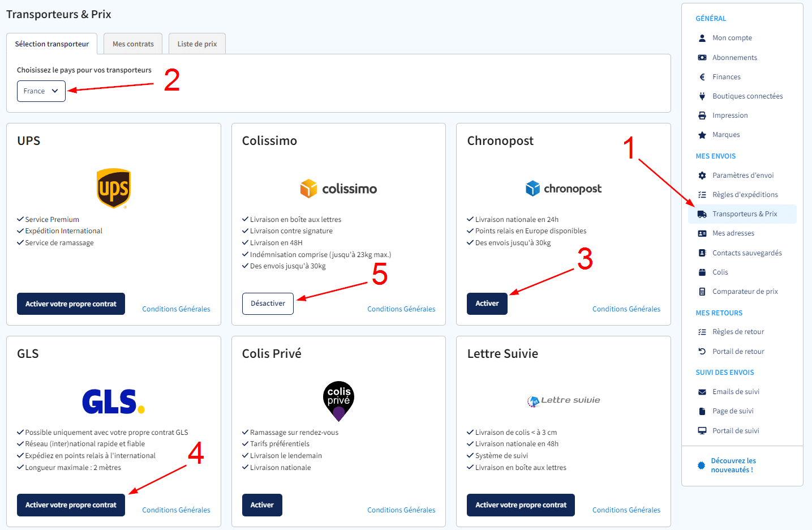Deactivate the Colissimo carrier
Viewport: 812px width, 530px height.
(x=268, y=304)
